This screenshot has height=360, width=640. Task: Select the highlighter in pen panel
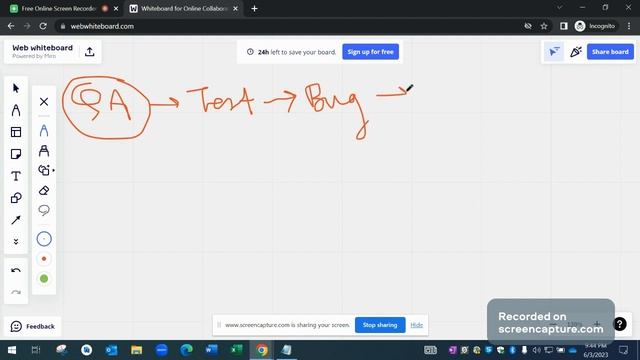[44, 151]
